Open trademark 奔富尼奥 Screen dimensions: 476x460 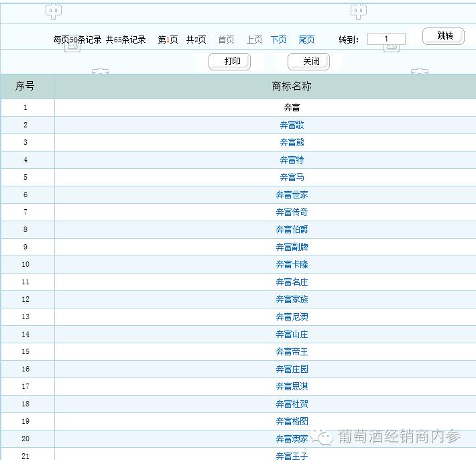pos(292,317)
